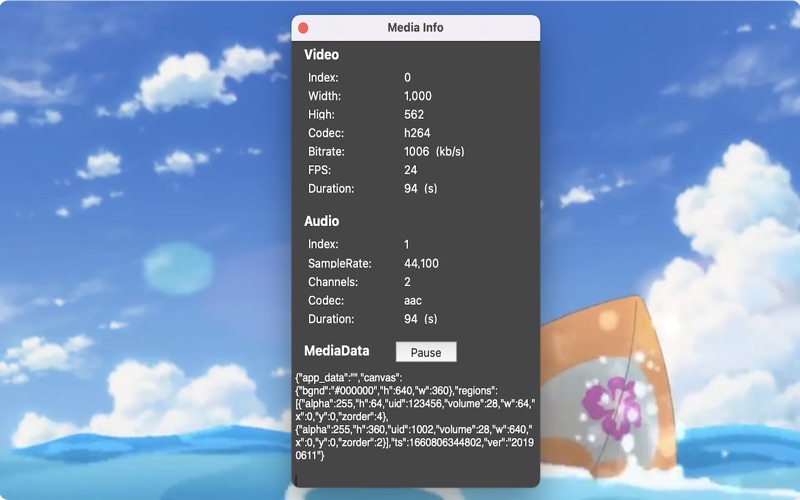This screenshot has height=500, width=800.
Task: Click the SampleRate value 44,100
Action: coord(421,263)
